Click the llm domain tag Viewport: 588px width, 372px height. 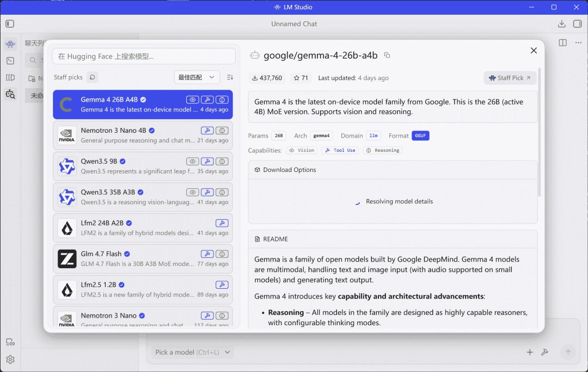(x=373, y=135)
